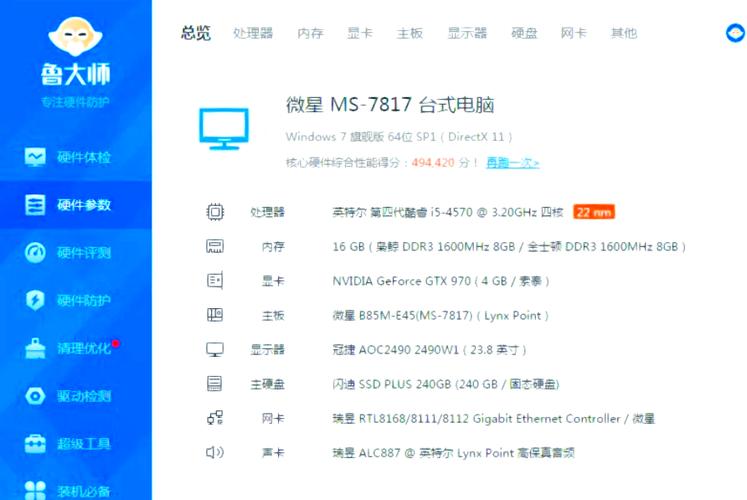Click the 硬件体检 monitor icon
The width and height of the screenshot is (747, 500).
pyautogui.click(x=35, y=157)
